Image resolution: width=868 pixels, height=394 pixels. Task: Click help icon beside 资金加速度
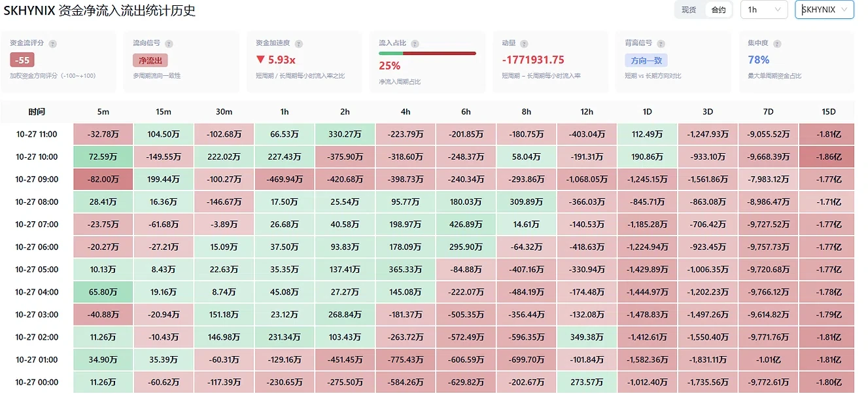[x=300, y=43]
